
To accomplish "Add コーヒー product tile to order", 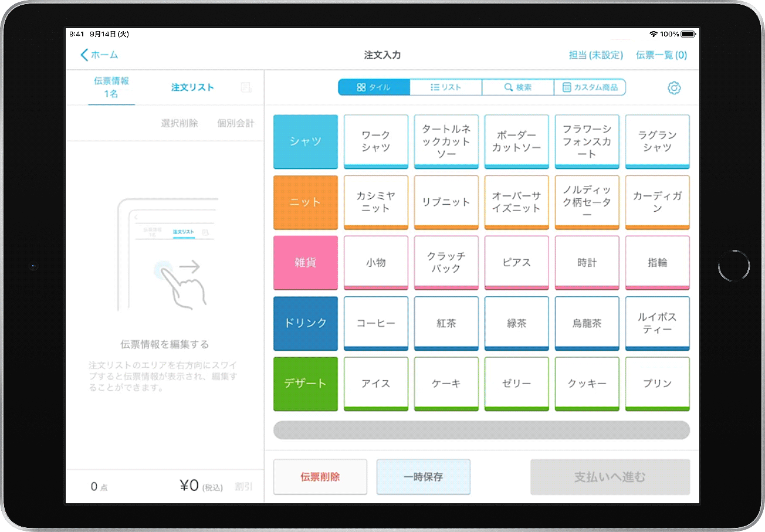I will click(376, 323).
